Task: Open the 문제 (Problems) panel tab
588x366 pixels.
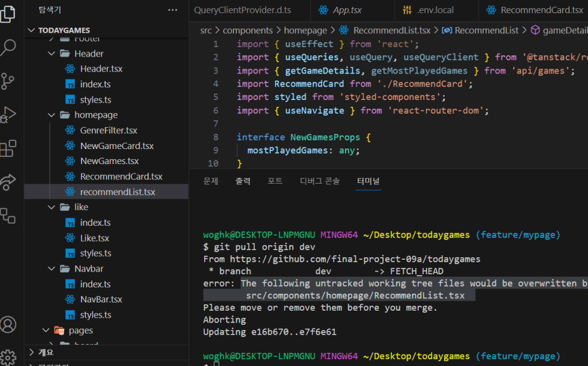Action: click(x=210, y=181)
